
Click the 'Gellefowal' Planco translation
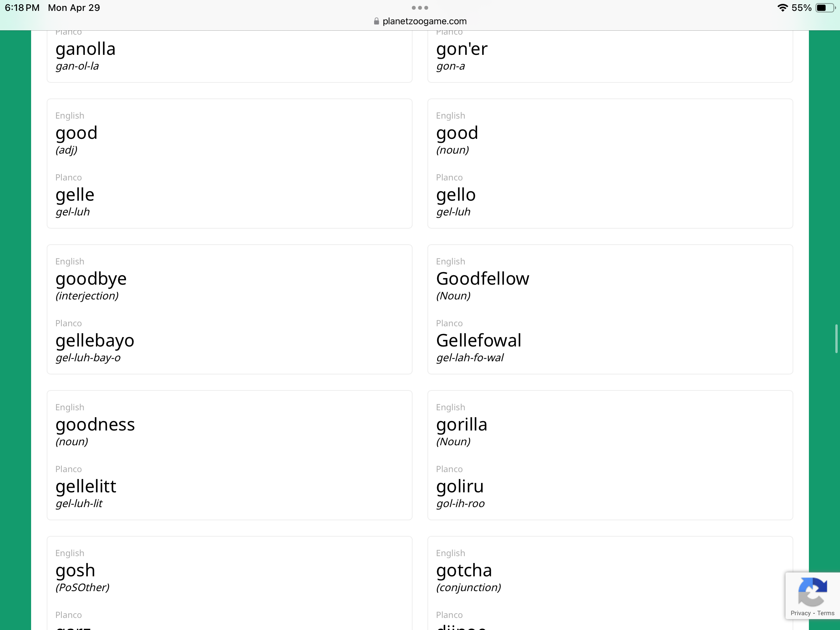(x=479, y=340)
